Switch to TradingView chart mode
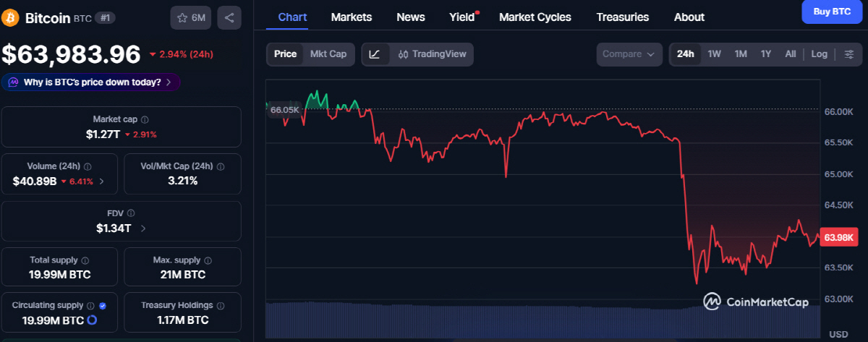 [x=432, y=54]
